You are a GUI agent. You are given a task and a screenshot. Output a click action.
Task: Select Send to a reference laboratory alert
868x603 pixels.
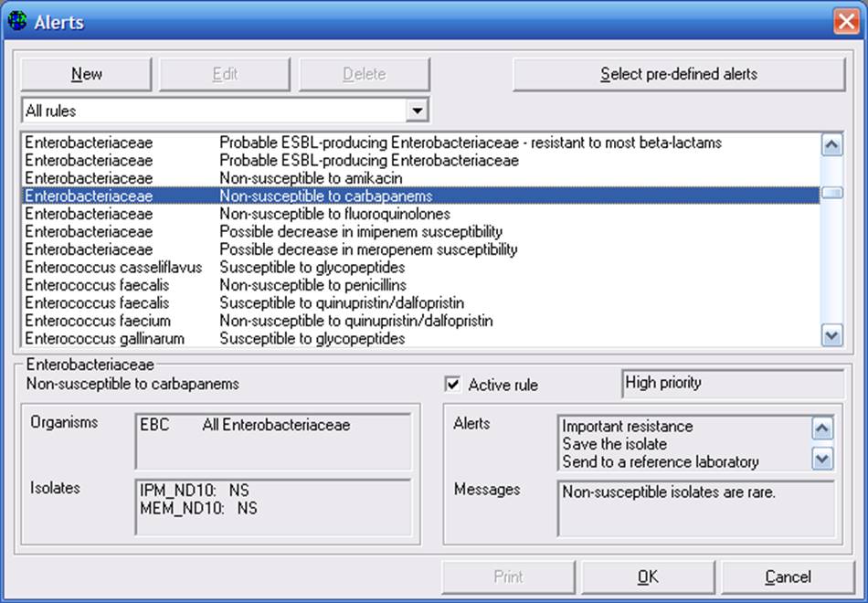click(x=660, y=461)
